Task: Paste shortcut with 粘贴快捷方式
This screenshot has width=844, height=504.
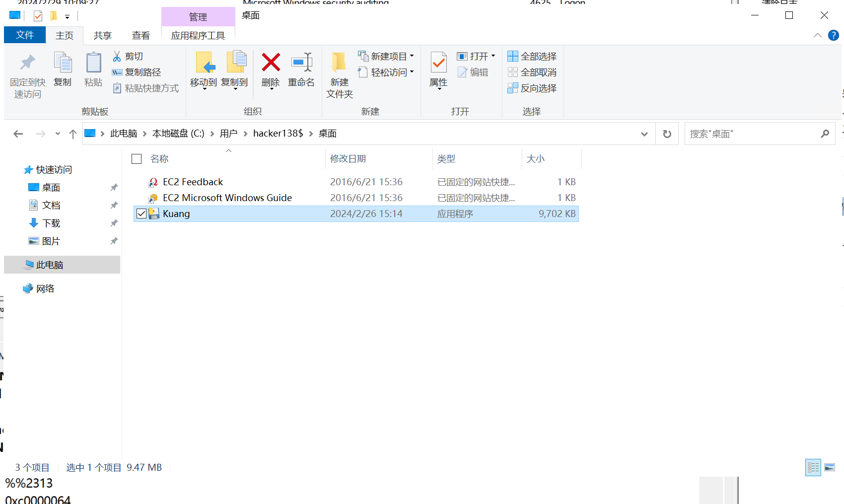Action: click(x=145, y=88)
